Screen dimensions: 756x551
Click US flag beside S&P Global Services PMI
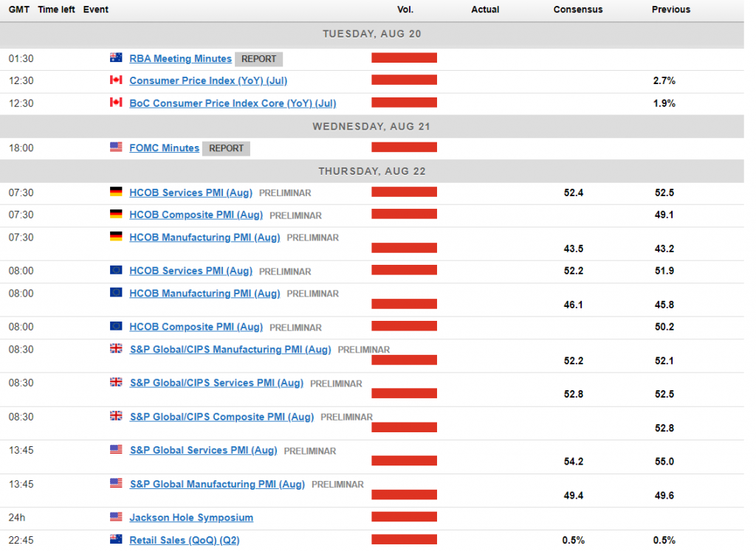coord(116,449)
